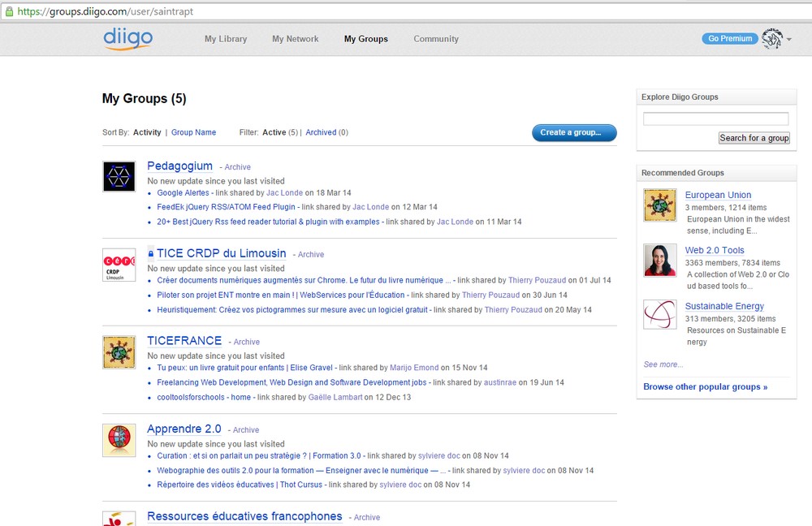812x526 pixels.
Task: Open My Network tab
Action: (x=296, y=39)
